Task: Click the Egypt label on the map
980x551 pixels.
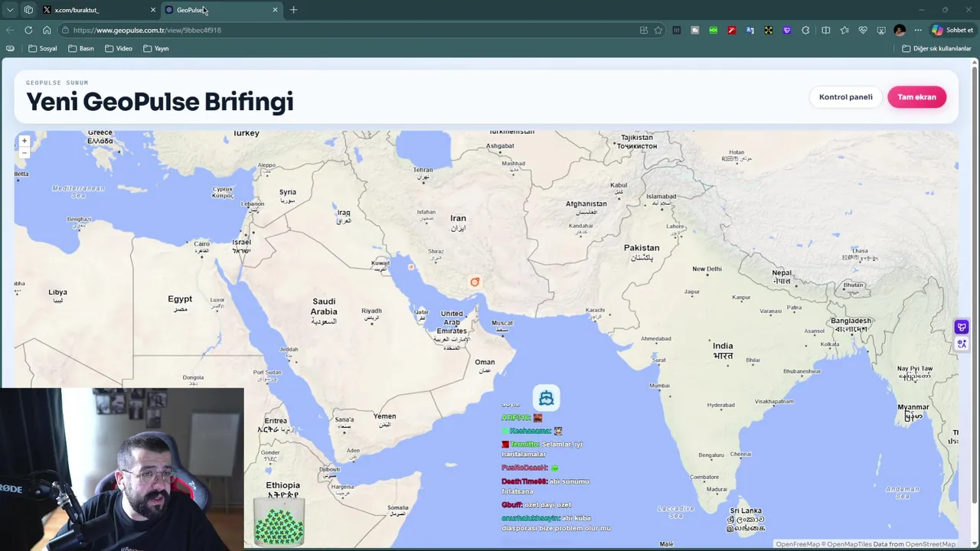Action: (180, 303)
